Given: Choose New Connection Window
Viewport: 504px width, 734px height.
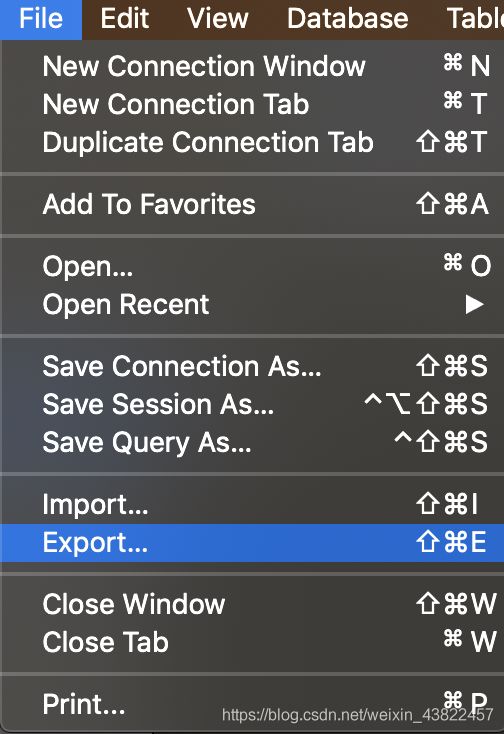Looking at the screenshot, I should [252, 66].
